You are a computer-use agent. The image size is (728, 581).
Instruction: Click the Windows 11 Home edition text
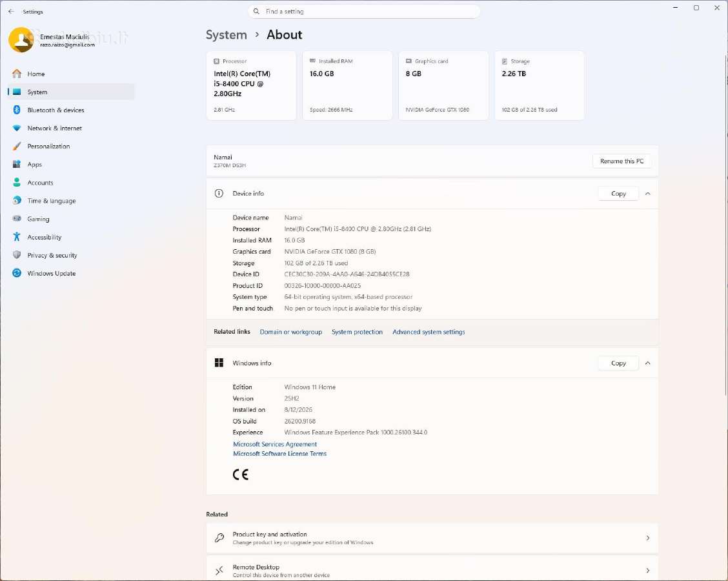pyautogui.click(x=310, y=387)
